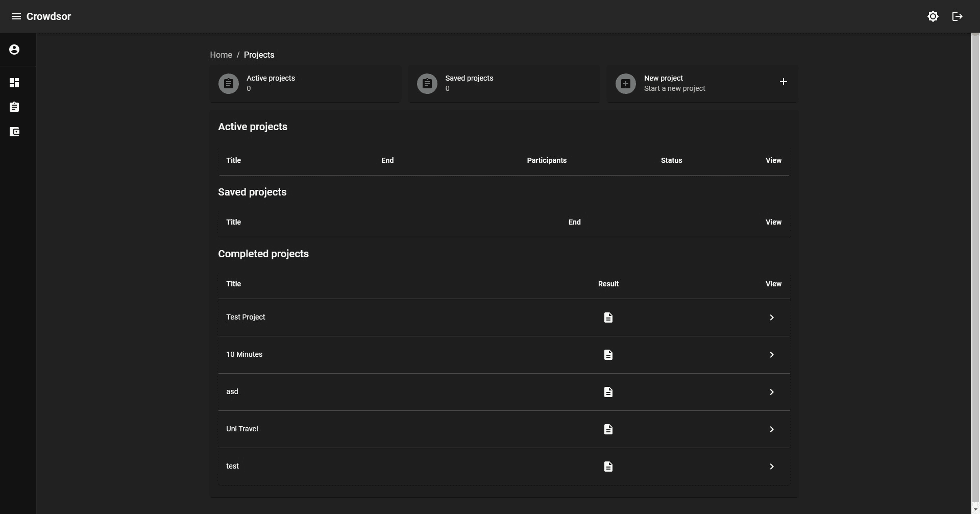Start a new project with the plus button
Screen dimensions: 980x514
(x=783, y=82)
